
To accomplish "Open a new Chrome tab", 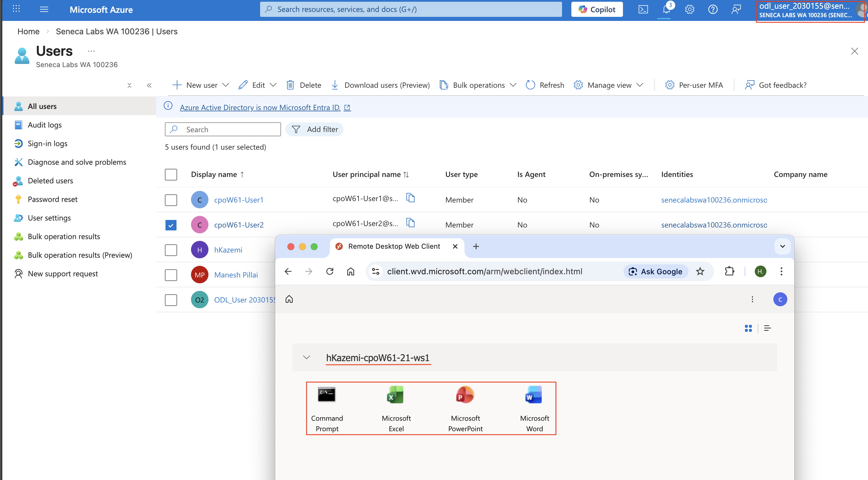I will pyautogui.click(x=476, y=247).
